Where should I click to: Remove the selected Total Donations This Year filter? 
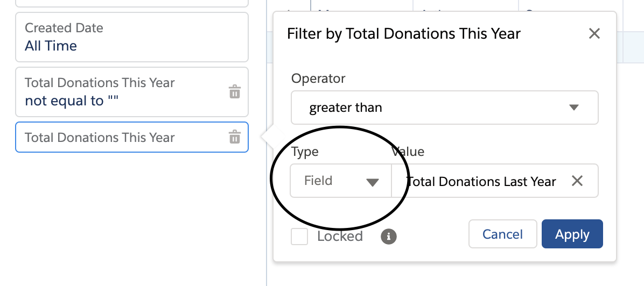235,137
